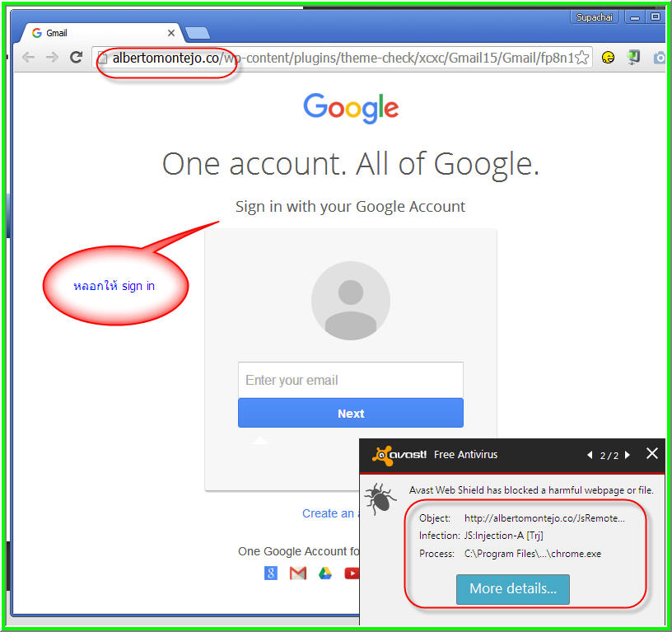This screenshot has width=672, height=632.
Task: Open the Supachai profile button
Action: click(x=594, y=17)
